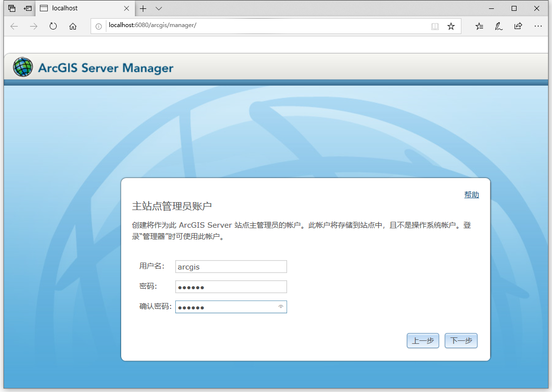This screenshot has height=392, width=552.
Task: Click the ArcGIS Server Manager title text
Action: coord(105,67)
